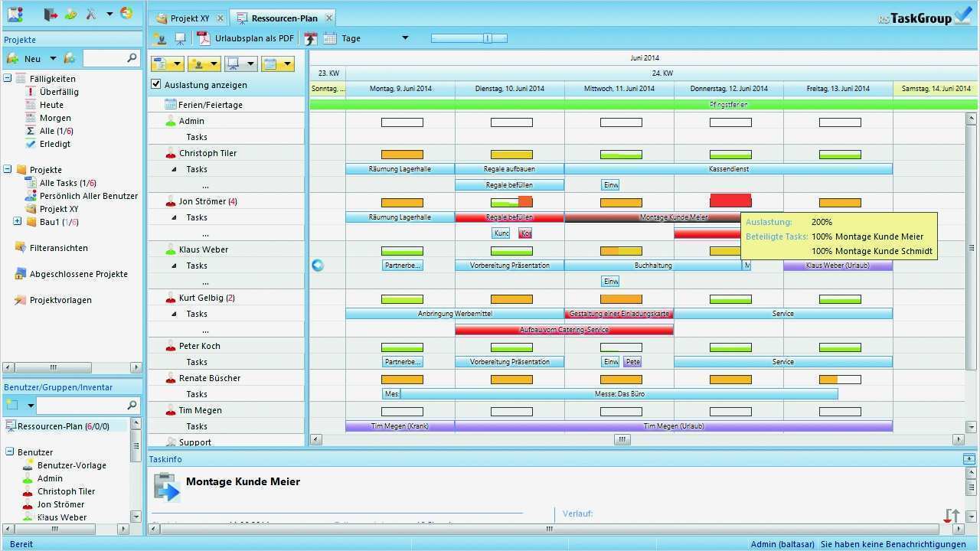
Task: Select the Aufbau vom Catering-Service bar
Action: [564, 330]
